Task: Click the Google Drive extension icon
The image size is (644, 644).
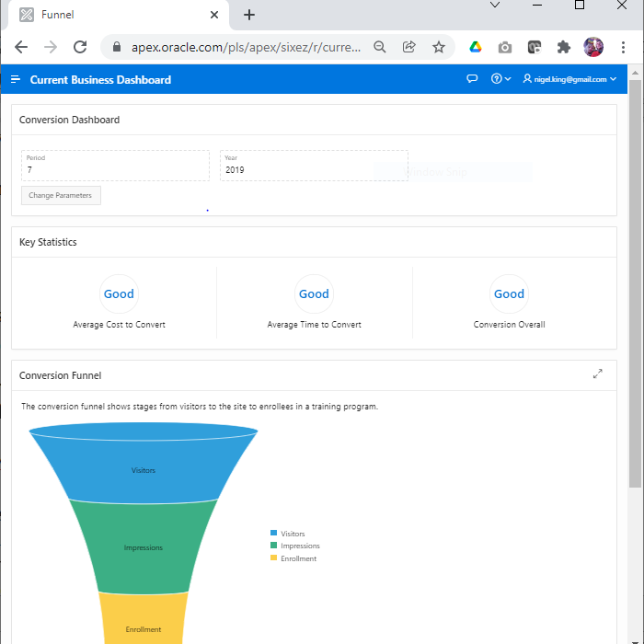Action: pyautogui.click(x=476, y=47)
